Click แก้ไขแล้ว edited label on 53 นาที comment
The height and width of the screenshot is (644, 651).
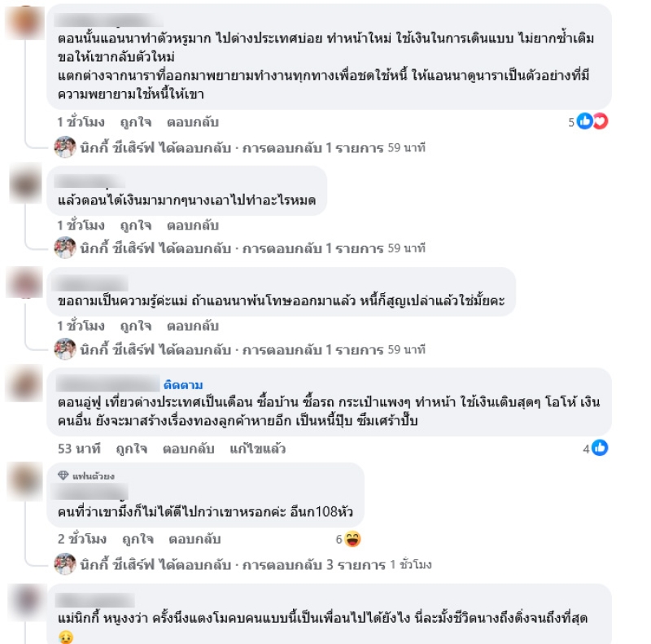(257, 449)
